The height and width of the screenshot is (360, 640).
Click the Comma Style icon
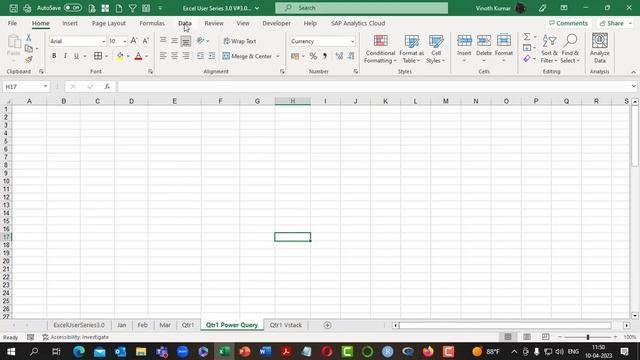[x=325, y=56]
